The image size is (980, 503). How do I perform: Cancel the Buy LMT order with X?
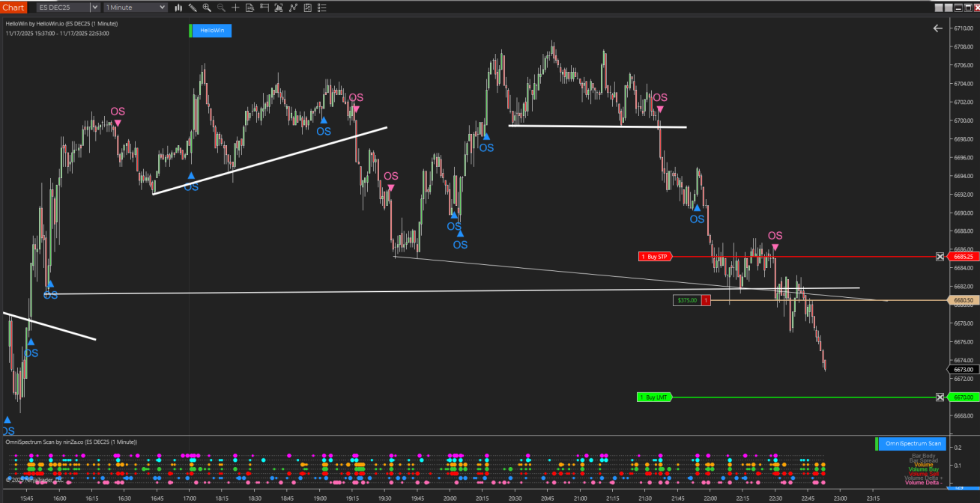940,397
